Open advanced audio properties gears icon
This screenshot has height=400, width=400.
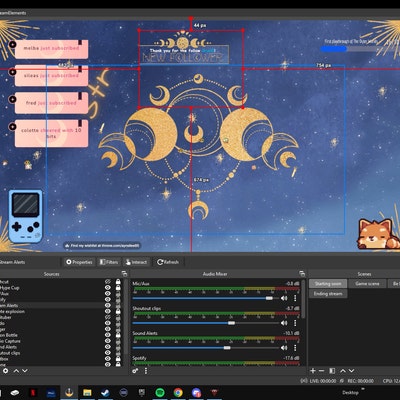pyautogui.click(x=135, y=371)
